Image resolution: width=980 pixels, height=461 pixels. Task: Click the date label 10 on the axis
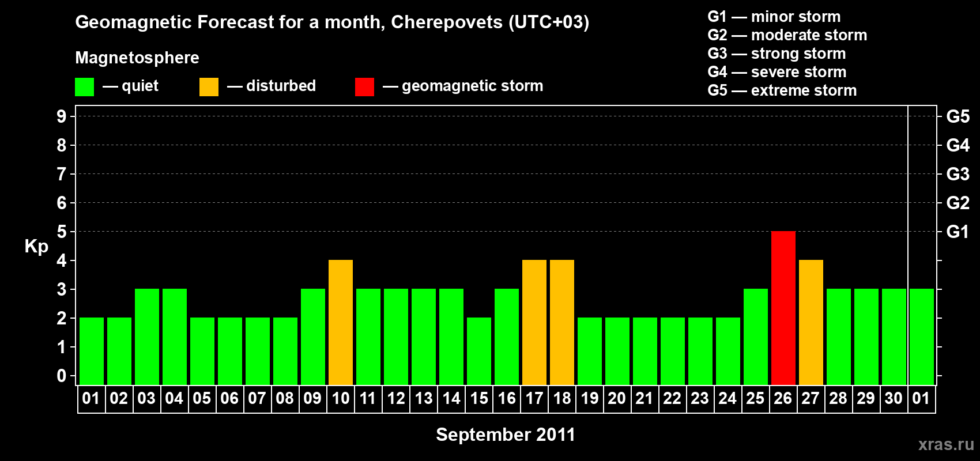click(340, 399)
